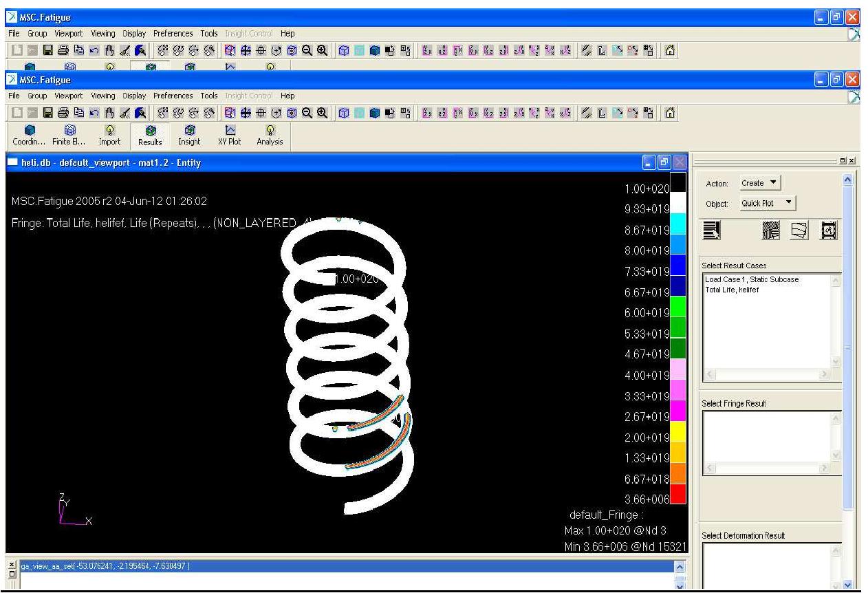Open the Preferences menu in the front window
Screen dimensions: 868x593
[x=174, y=96]
